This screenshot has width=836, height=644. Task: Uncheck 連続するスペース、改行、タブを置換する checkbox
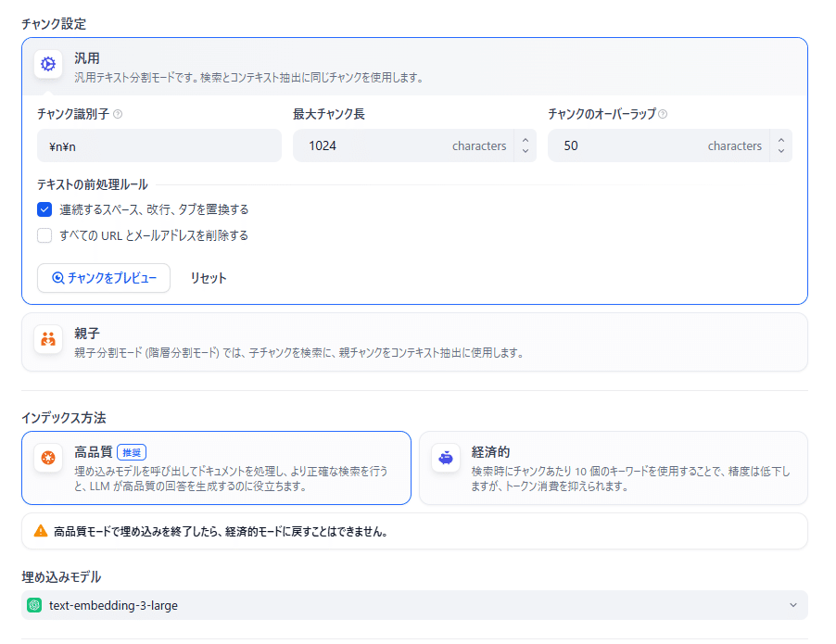(44, 209)
